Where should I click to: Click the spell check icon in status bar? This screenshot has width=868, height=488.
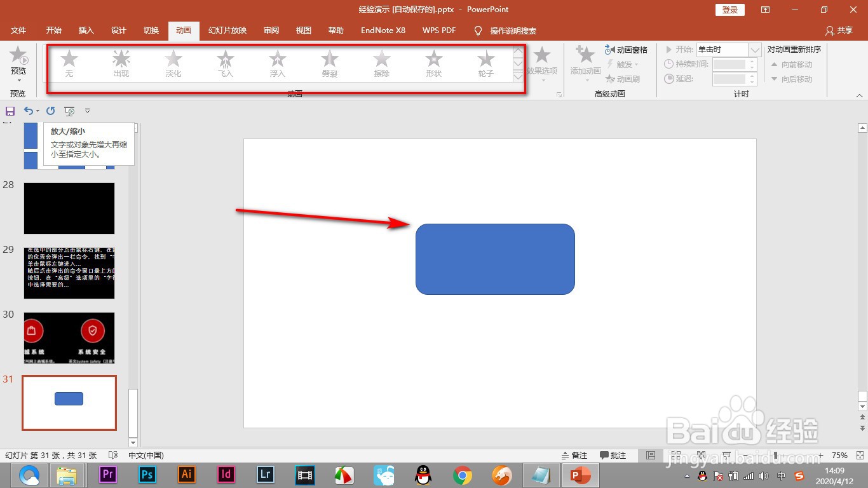(x=113, y=456)
